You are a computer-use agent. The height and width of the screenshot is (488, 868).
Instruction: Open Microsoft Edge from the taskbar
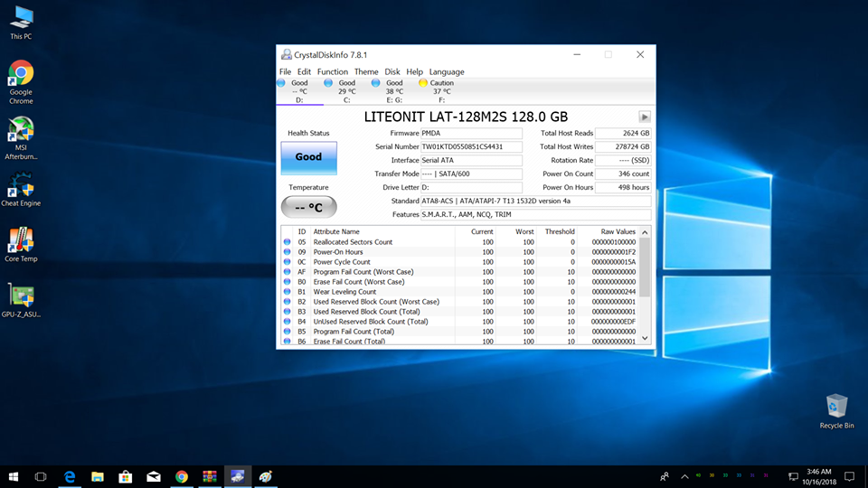(69, 475)
